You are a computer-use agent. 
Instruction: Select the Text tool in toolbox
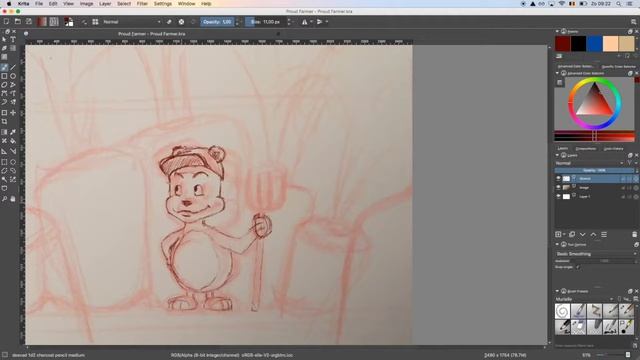point(13,40)
